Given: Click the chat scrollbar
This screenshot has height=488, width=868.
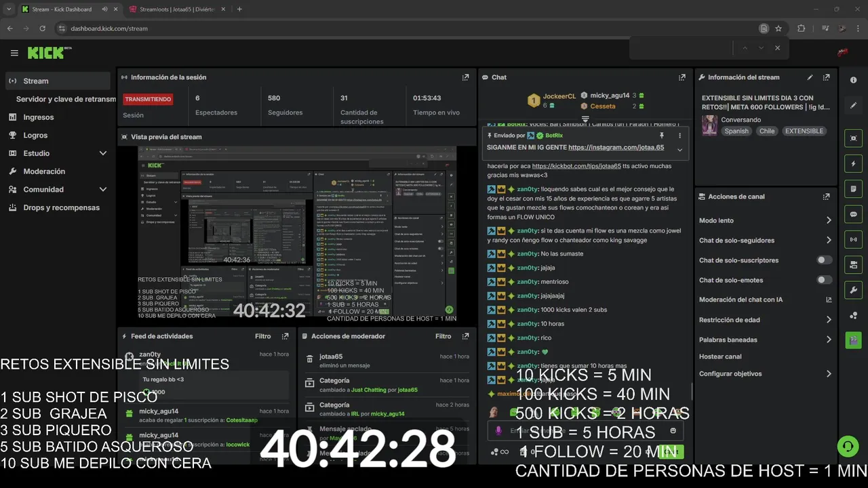Looking at the screenshot, I should pos(691,391).
